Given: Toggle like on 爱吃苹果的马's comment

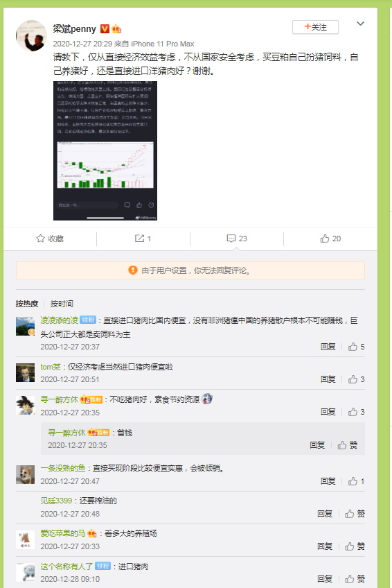Looking at the screenshot, I should 350,546.
